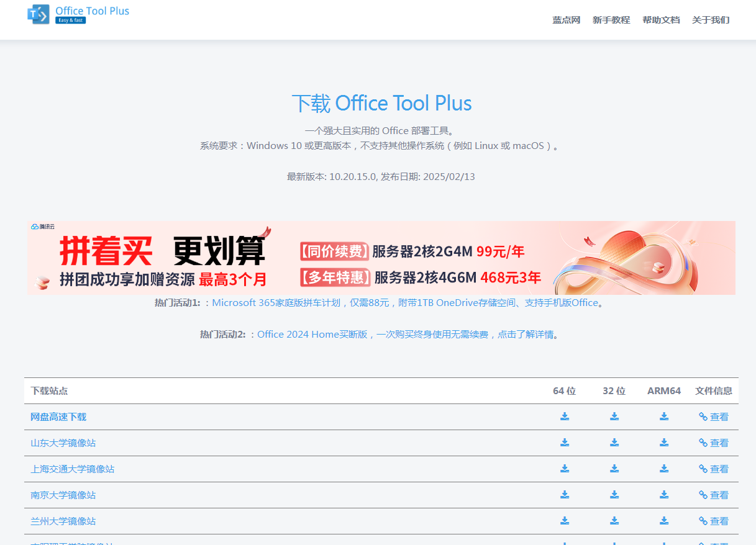Viewport: 756px width, 545px height.
Task: Click the 32 位 column header
Action: [614, 391]
